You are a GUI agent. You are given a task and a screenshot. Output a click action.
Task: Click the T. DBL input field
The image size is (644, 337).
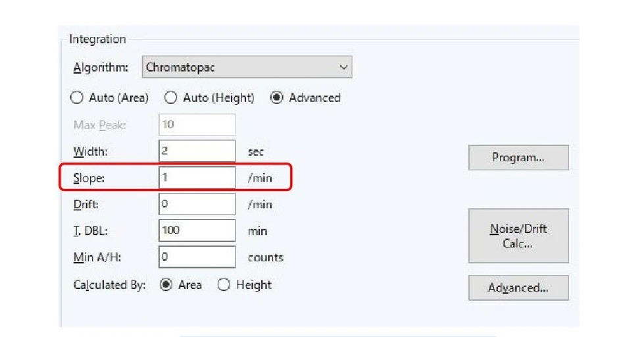click(x=197, y=230)
